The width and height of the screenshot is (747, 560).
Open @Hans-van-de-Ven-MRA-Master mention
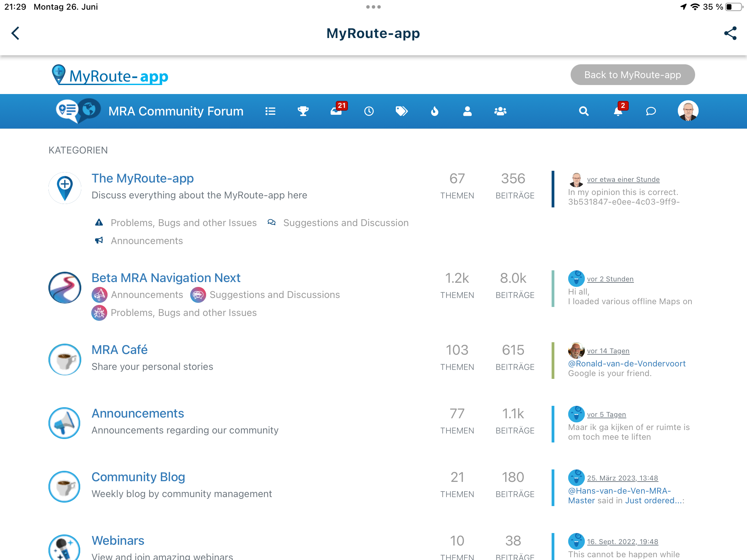(619, 496)
